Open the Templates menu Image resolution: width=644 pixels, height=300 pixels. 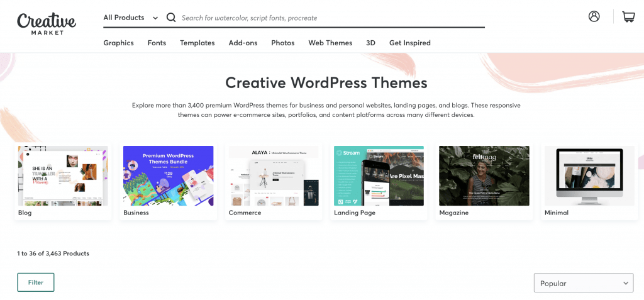click(197, 43)
